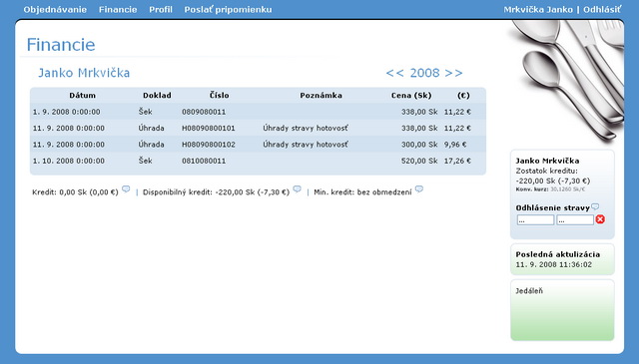The width and height of the screenshot is (639, 364).
Task: Click help bubble beside Disponibilný kredit
Action: coord(298,188)
